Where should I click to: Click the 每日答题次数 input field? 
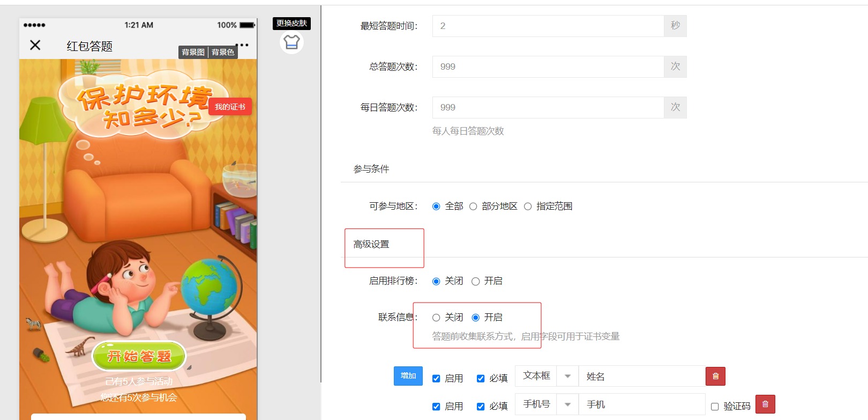pyautogui.click(x=548, y=107)
